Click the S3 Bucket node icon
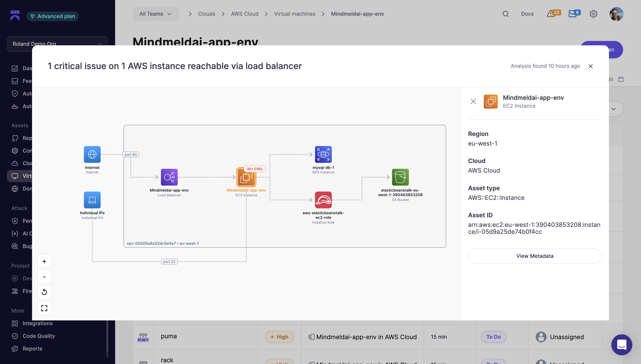This screenshot has width=641, height=364. [400, 177]
